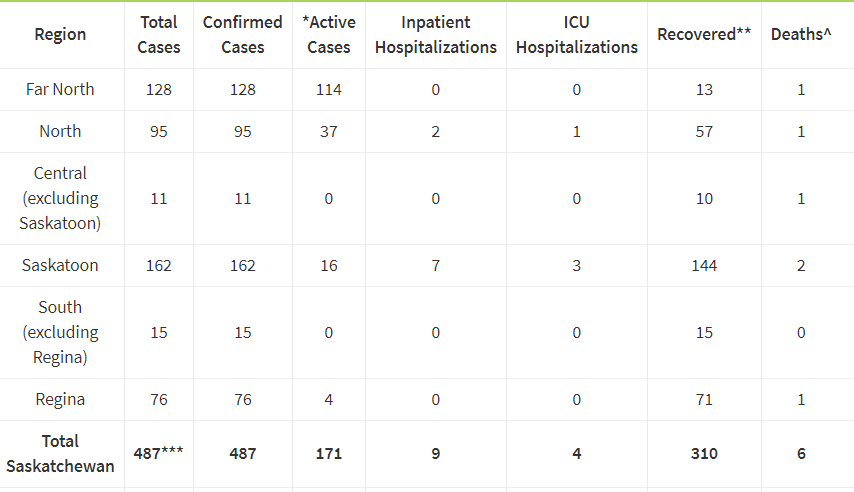
Task: Select the Regina region row label
Action: click(60, 399)
